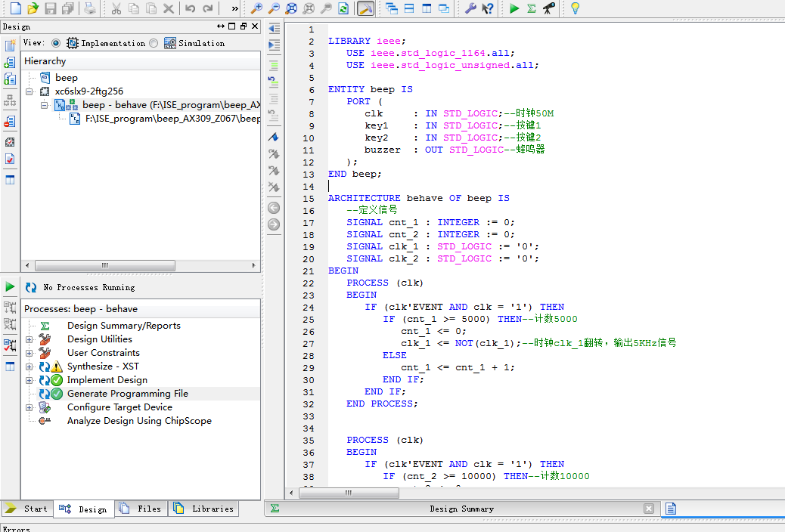This screenshot has height=532, width=785.
Task: Select the Implementation view radio button
Action: (56, 43)
